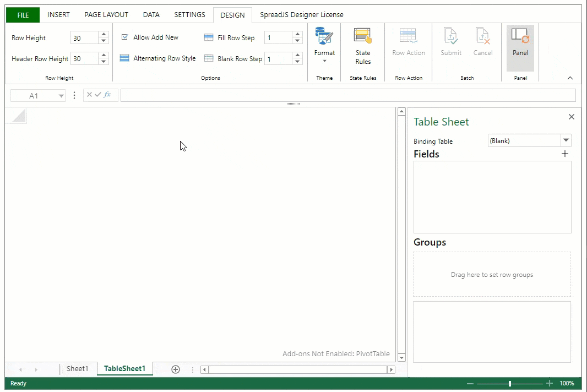Click the formula bar input
This screenshot has height=392, width=587.
pos(348,95)
